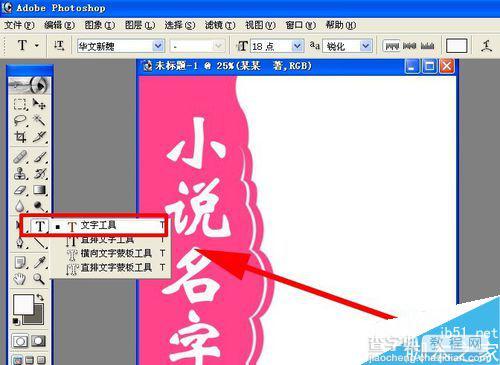Image resolution: width=500 pixels, height=365 pixels.
Task: Select the Lasso tool
Action: [20, 120]
